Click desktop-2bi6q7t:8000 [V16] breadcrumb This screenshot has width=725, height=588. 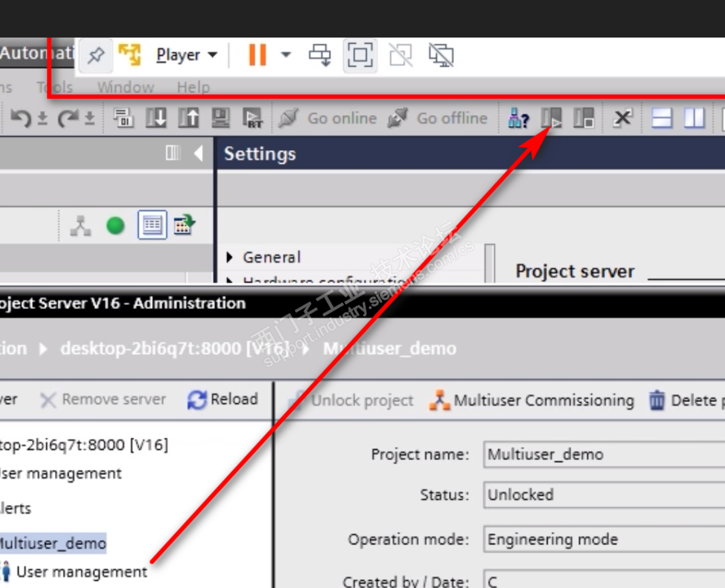point(175,348)
